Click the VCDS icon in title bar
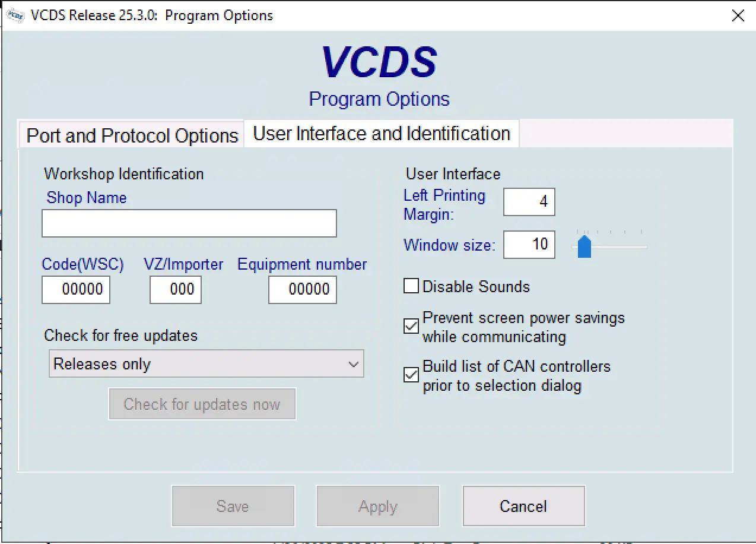The height and width of the screenshot is (544, 756). click(15, 15)
